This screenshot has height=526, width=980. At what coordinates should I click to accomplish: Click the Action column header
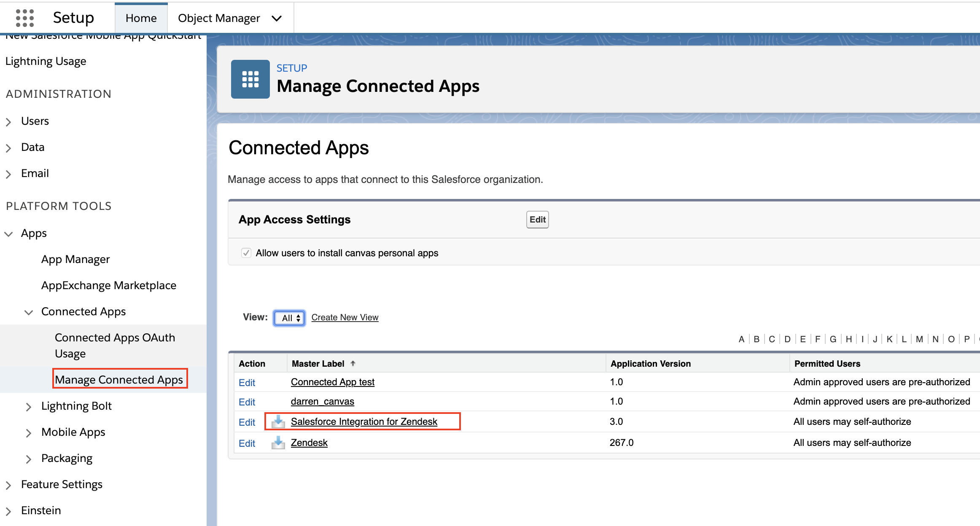pos(252,363)
